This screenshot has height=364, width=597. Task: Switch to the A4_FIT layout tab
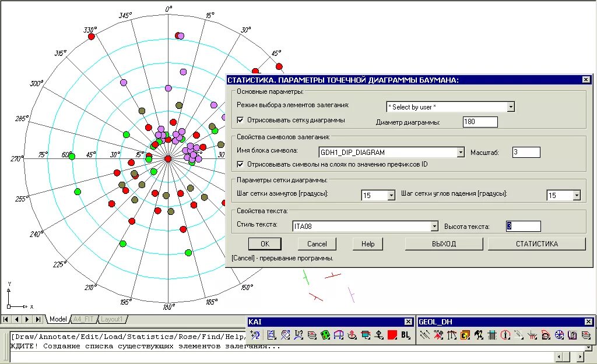pyautogui.click(x=84, y=319)
